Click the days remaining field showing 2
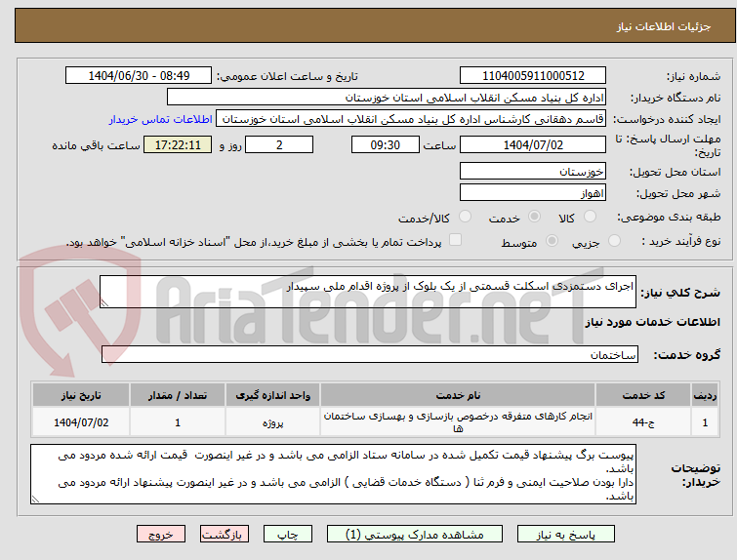The height and width of the screenshot is (560, 737). point(279,144)
